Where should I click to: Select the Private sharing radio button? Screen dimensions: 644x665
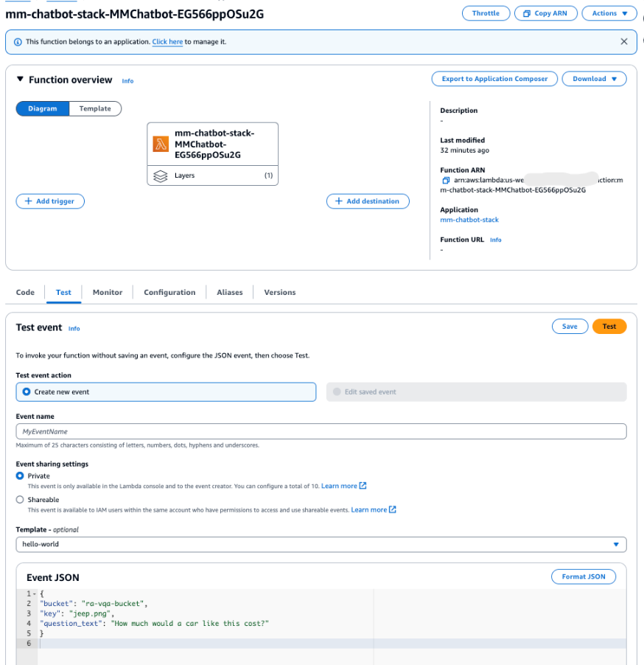point(20,476)
